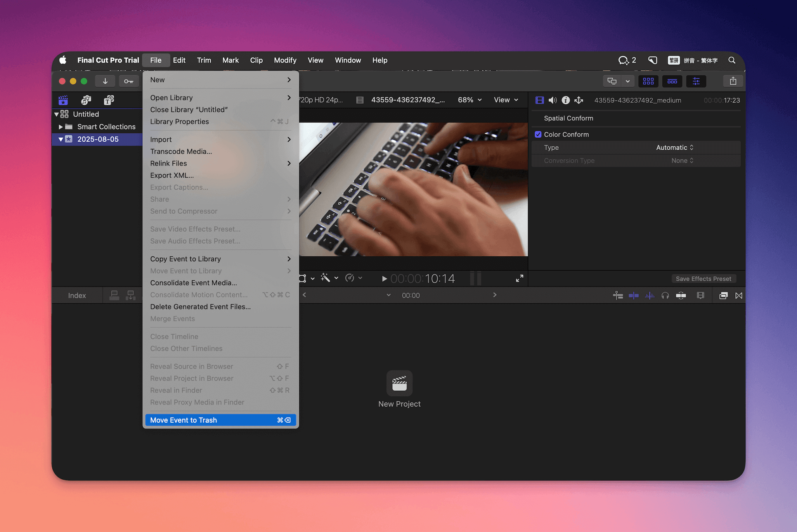Open the Video inspector film icon
The width and height of the screenshot is (797, 532).
point(539,100)
